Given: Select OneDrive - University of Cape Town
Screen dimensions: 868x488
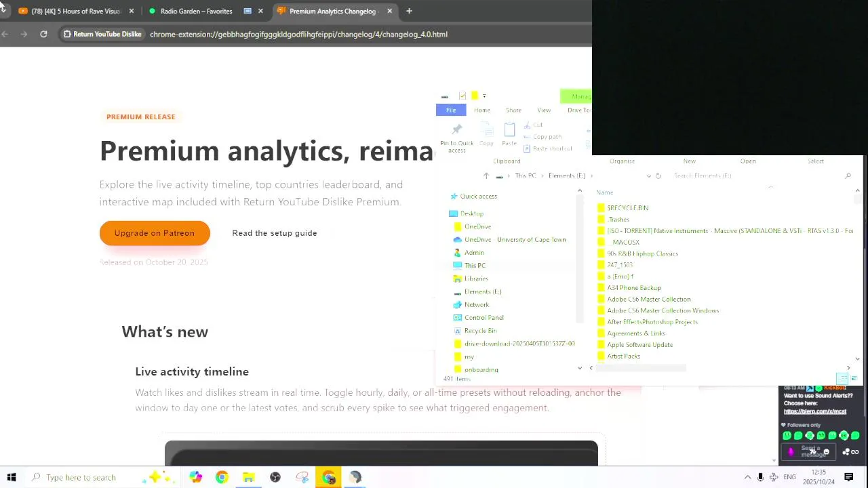Looking at the screenshot, I should [509, 239].
